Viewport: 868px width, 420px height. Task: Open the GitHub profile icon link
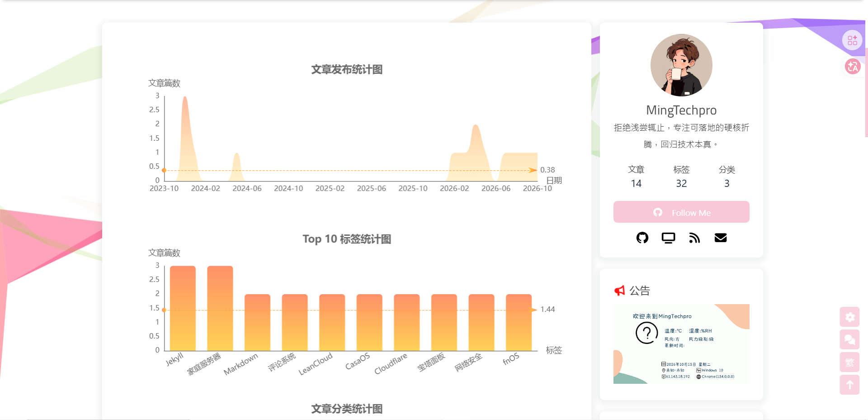click(x=642, y=238)
